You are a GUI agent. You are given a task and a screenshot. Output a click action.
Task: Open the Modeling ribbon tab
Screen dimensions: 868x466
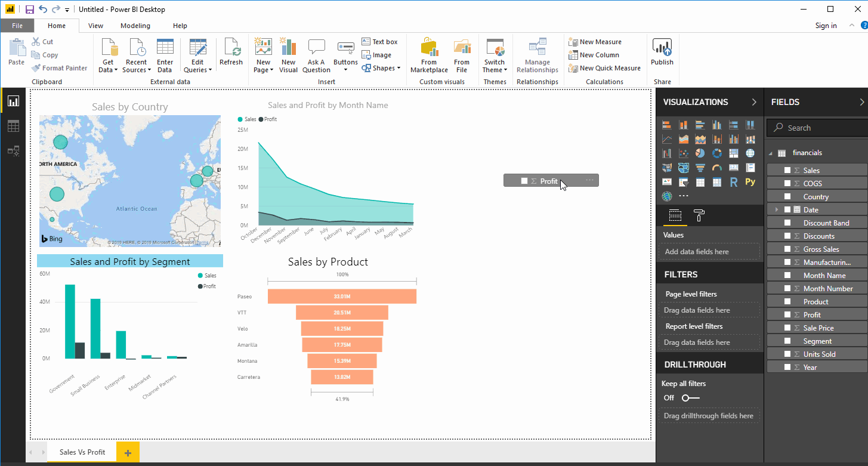[135, 26]
